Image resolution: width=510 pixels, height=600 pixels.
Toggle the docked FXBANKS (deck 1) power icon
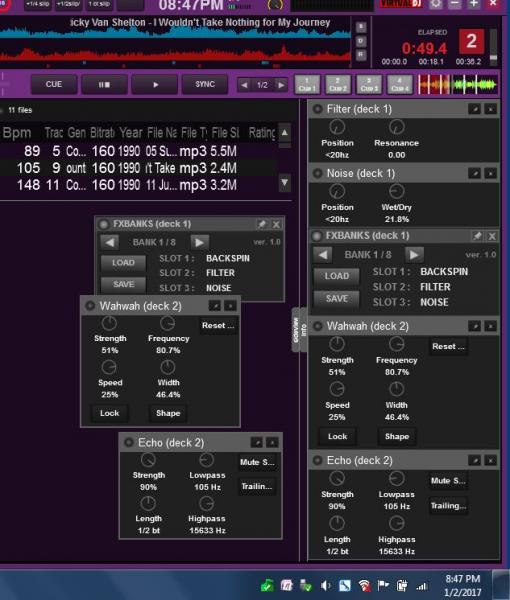coord(317,236)
